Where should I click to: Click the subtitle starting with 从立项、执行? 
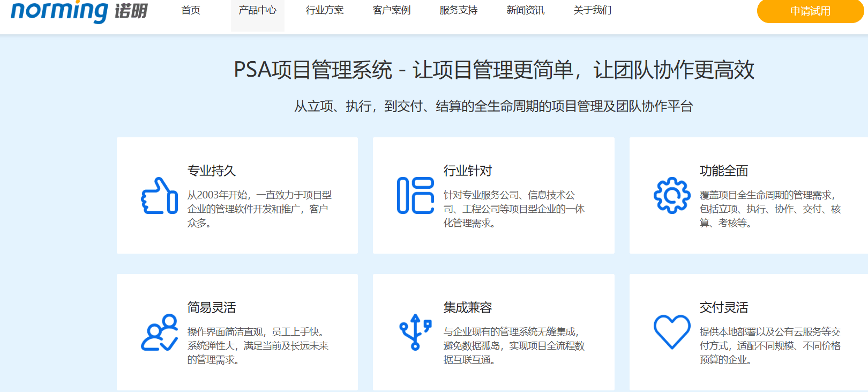click(493, 106)
